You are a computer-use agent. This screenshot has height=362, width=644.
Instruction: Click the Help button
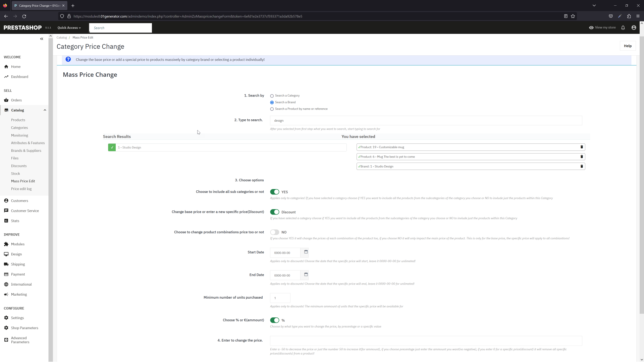pyautogui.click(x=628, y=46)
